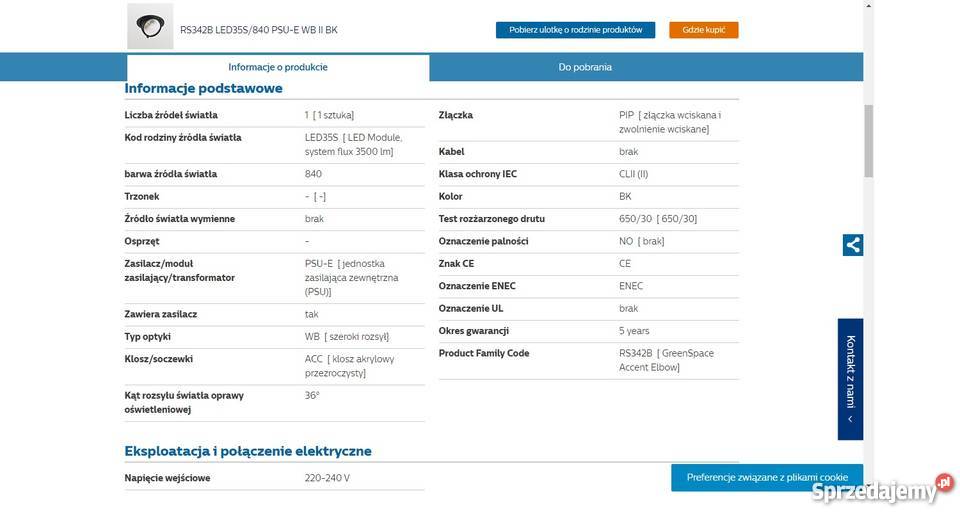Select the 'Product Family Code' label
The height and width of the screenshot is (512, 960).
pyautogui.click(x=484, y=353)
